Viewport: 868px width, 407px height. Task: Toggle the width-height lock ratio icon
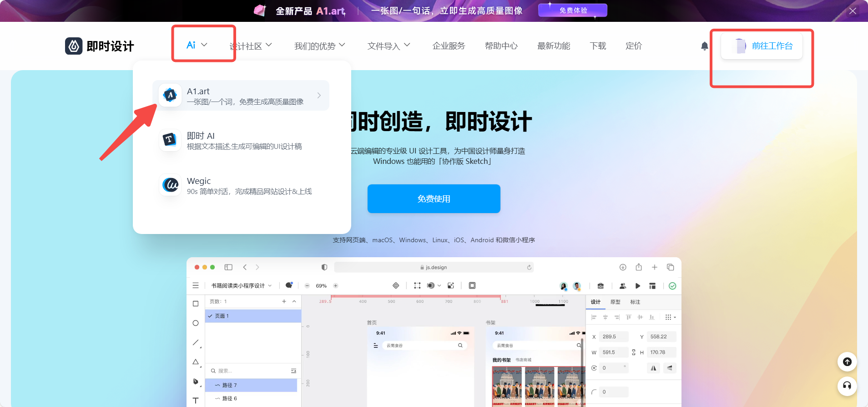634,352
